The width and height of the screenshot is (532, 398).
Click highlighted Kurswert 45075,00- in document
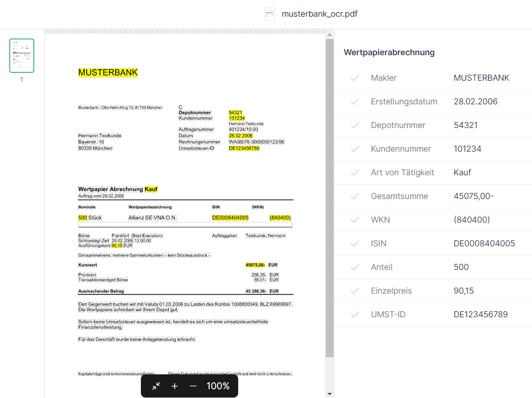coord(255,265)
